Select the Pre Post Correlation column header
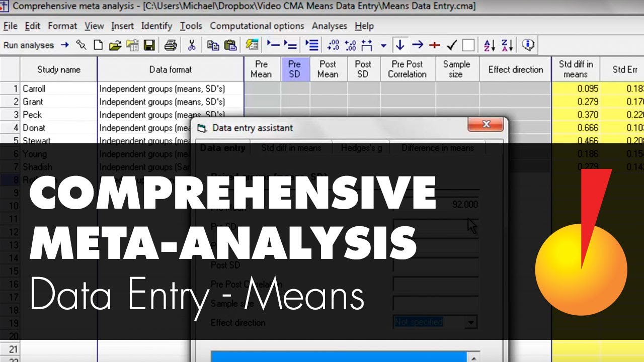Image resolution: width=644 pixels, height=362 pixels. 407,69
